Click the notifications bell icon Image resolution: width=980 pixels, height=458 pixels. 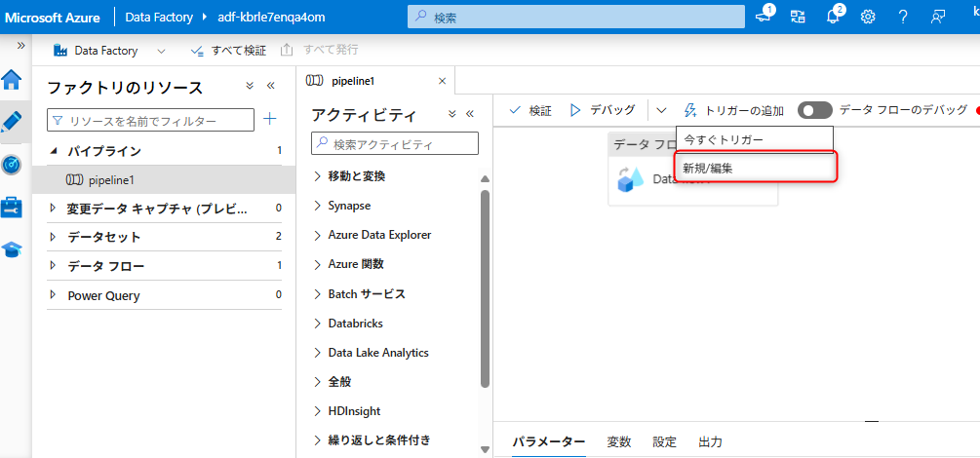point(833,17)
